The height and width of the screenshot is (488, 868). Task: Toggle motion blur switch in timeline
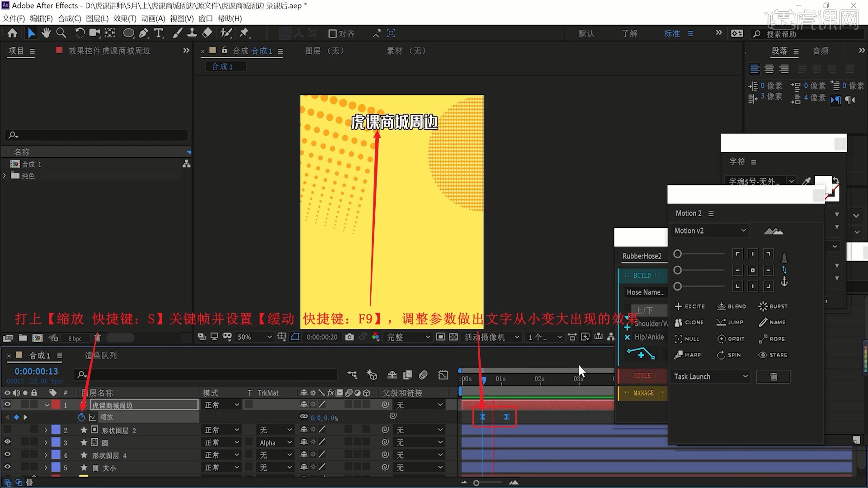[423, 375]
